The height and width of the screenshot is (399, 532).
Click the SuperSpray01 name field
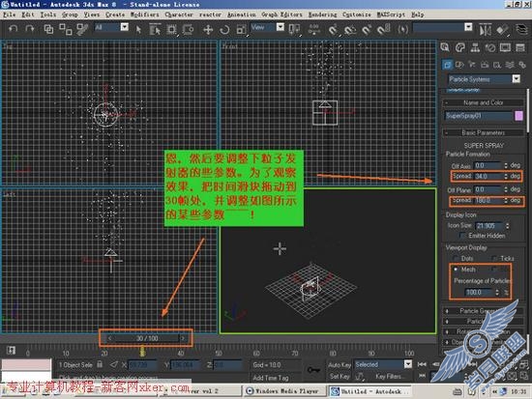click(479, 116)
